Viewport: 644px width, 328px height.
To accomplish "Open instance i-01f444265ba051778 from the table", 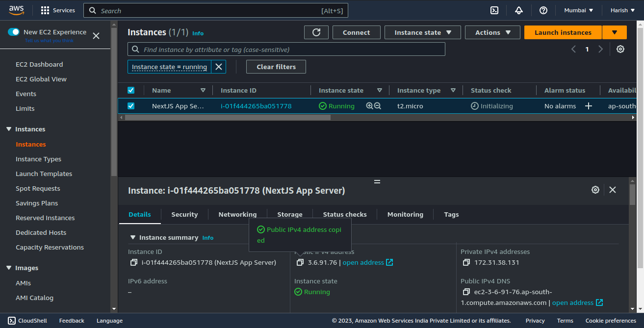I will coord(256,106).
